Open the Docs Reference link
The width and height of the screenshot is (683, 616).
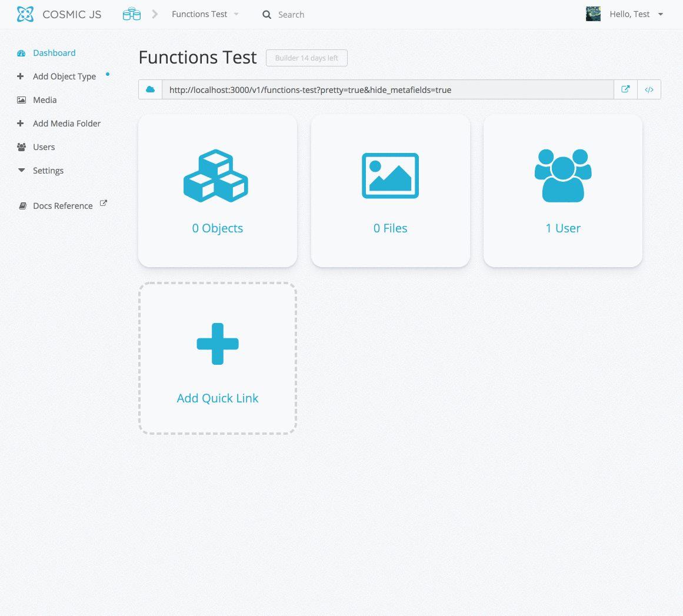(x=63, y=206)
